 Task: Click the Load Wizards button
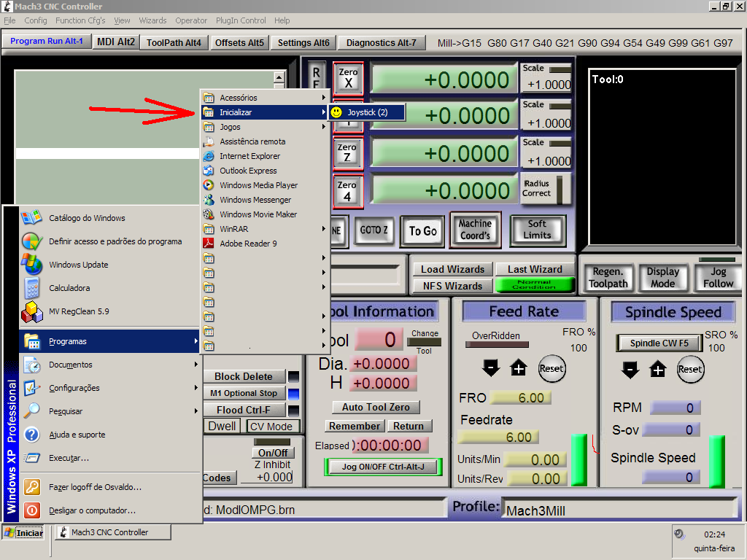coord(452,269)
